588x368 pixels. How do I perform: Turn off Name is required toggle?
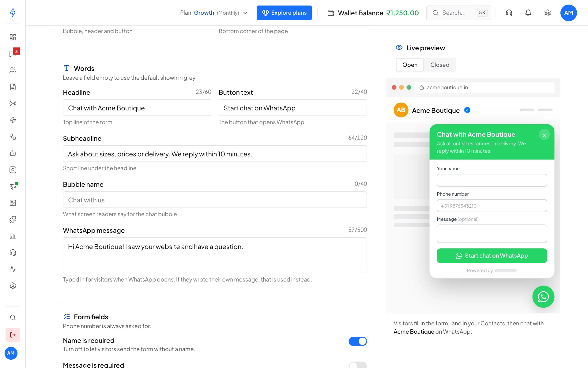point(358,341)
